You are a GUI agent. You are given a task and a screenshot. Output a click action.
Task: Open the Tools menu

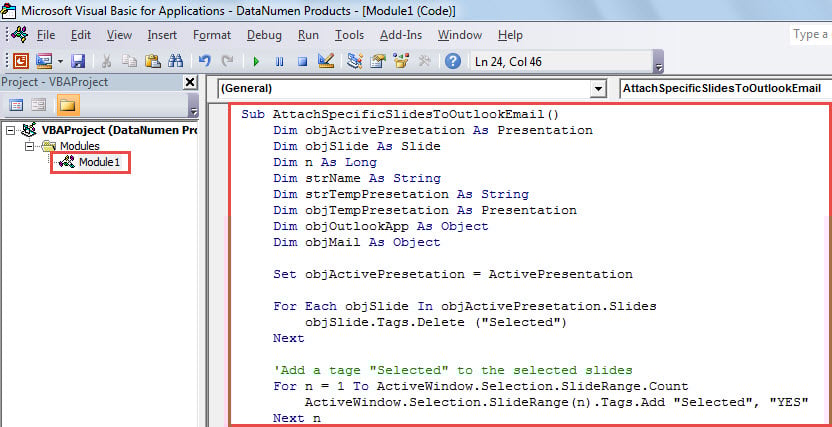[349, 35]
